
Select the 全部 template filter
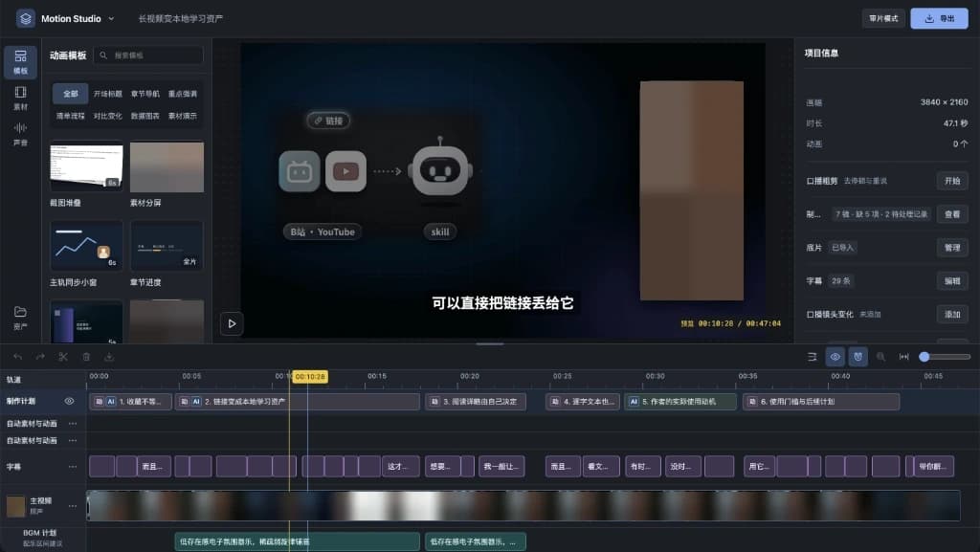click(70, 94)
